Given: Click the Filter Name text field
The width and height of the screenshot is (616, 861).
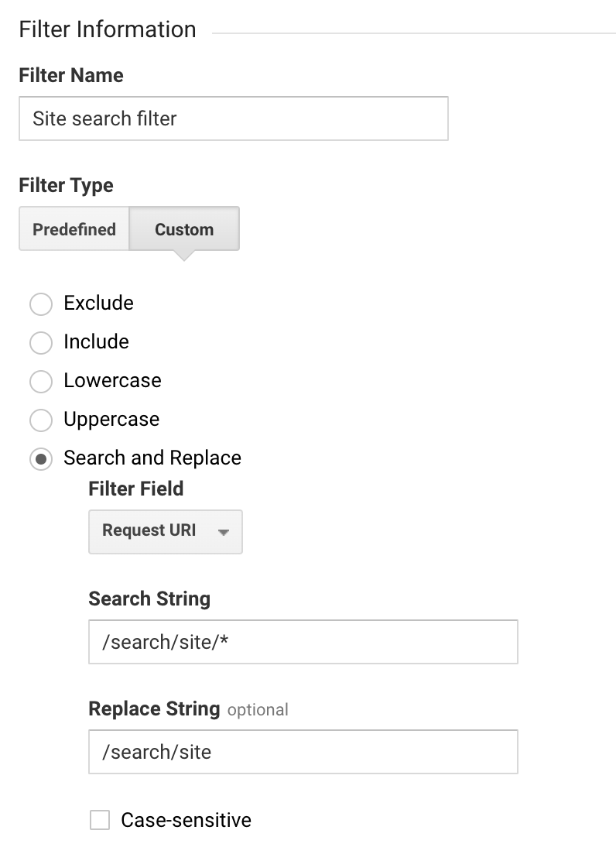Looking at the screenshot, I should click(234, 118).
